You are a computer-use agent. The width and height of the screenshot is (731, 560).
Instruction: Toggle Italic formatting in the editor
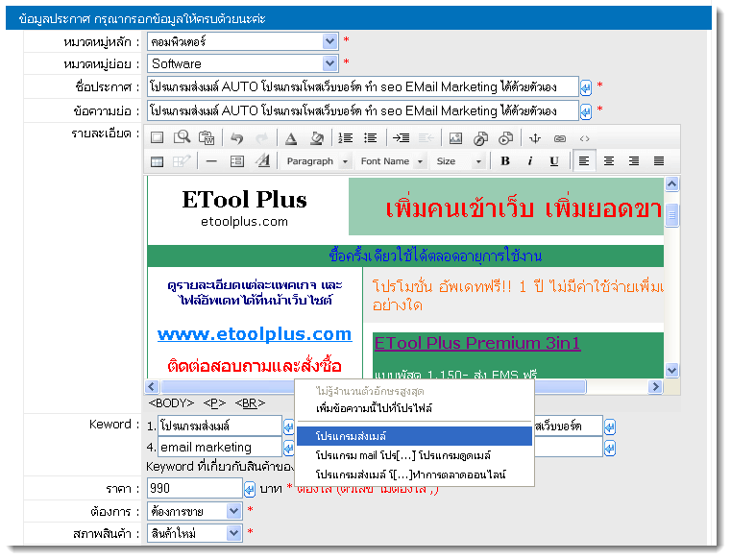point(529,161)
